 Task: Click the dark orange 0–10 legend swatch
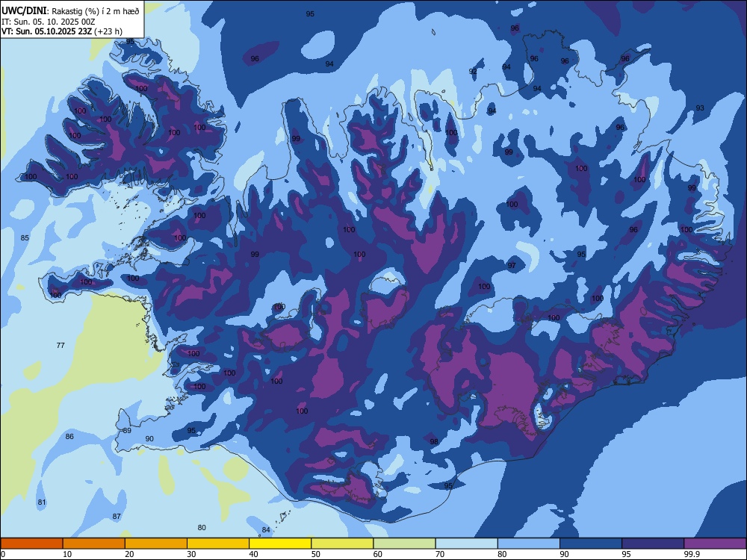coord(31,544)
